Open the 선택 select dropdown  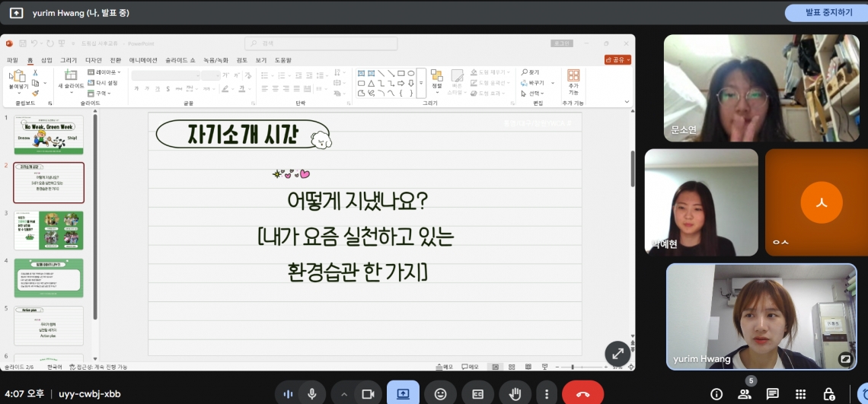pyautogui.click(x=532, y=94)
